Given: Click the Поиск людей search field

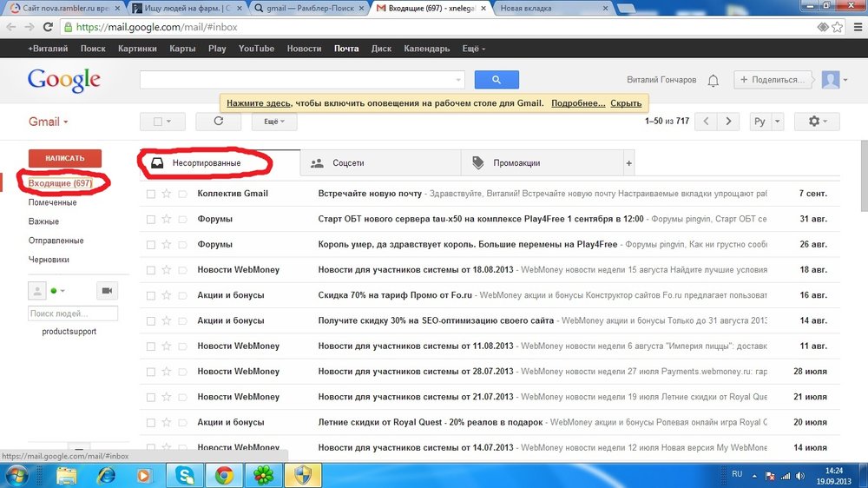Looking at the screenshot, I should pyautogui.click(x=73, y=313).
